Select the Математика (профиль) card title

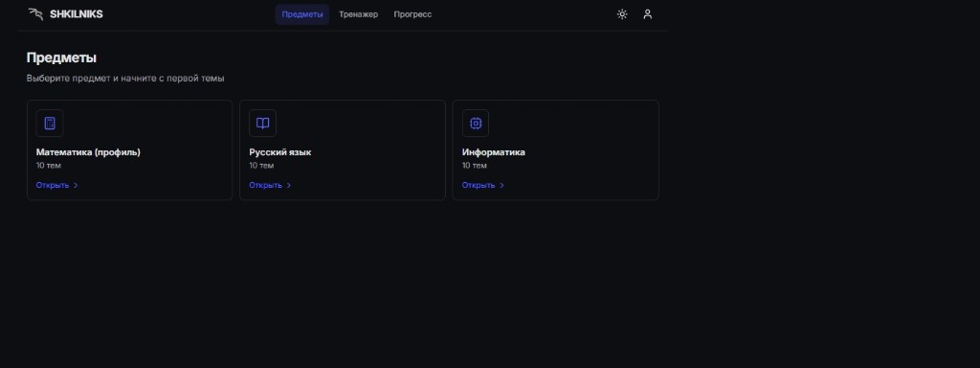[x=88, y=152]
